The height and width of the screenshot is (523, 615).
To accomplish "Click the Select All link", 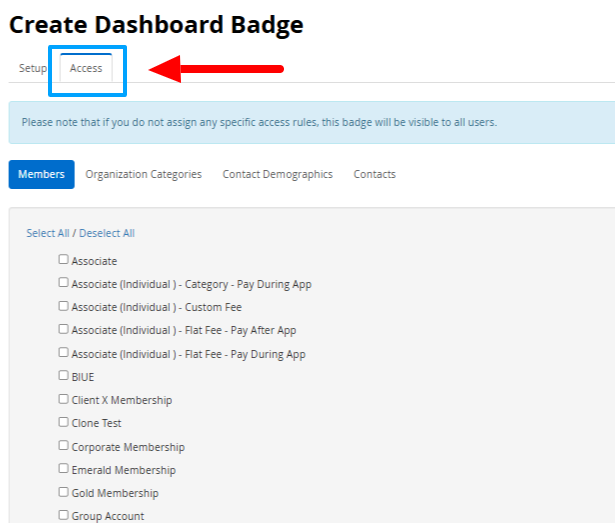I will tap(48, 233).
